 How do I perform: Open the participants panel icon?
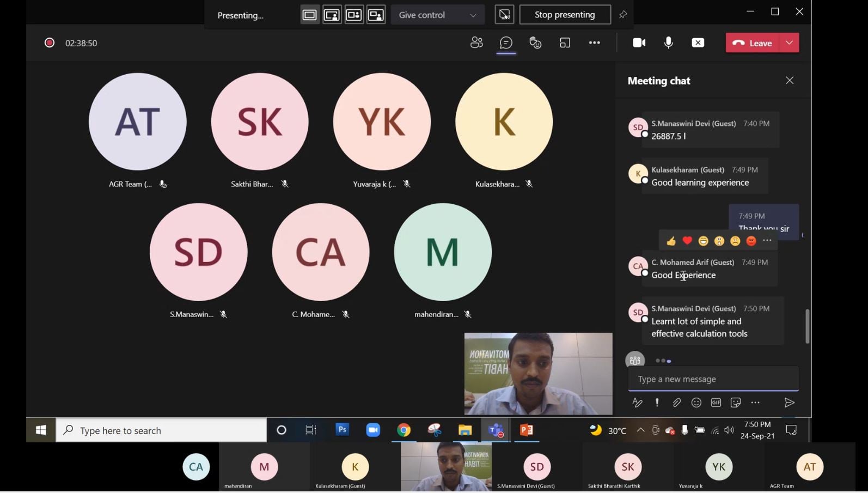pyautogui.click(x=476, y=42)
